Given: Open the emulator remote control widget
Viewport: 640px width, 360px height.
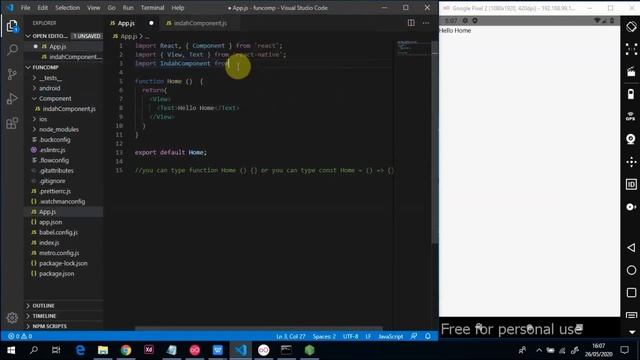Looking at the screenshot, I should (631, 162).
